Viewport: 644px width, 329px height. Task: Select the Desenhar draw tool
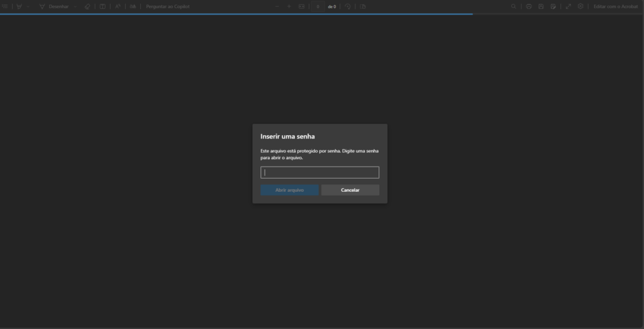(54, 6)
